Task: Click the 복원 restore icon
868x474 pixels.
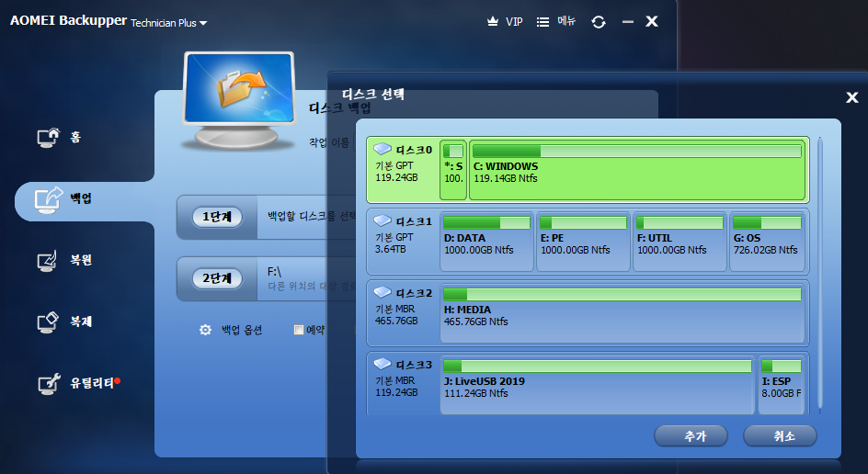Action: click(48, 261)
